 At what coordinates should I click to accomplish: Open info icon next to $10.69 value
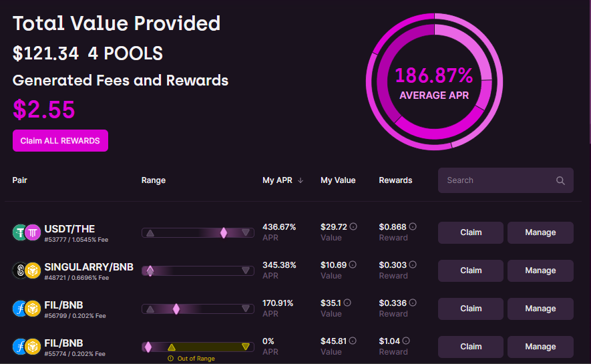[353, 264]
